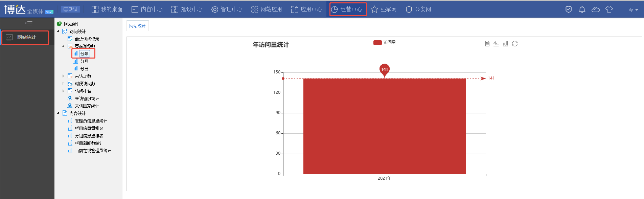Switch chart to line graph view
Screen dimensions: 644x199
[x=496, y=44]
